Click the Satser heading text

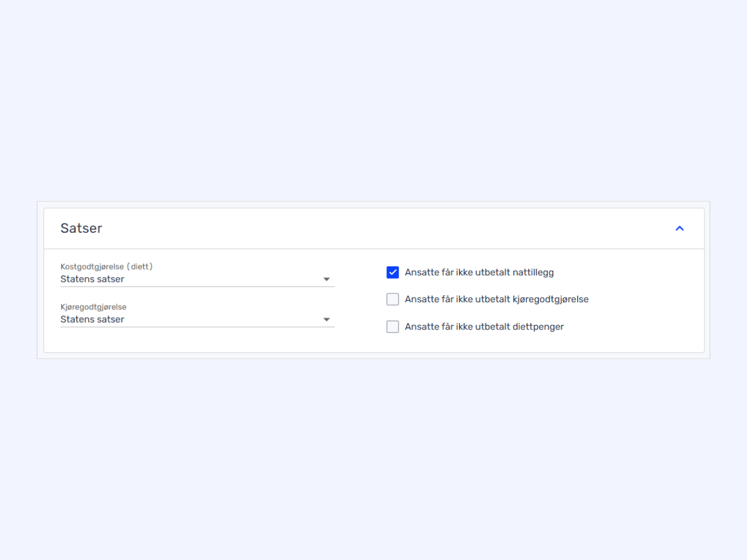click(81, 228)
